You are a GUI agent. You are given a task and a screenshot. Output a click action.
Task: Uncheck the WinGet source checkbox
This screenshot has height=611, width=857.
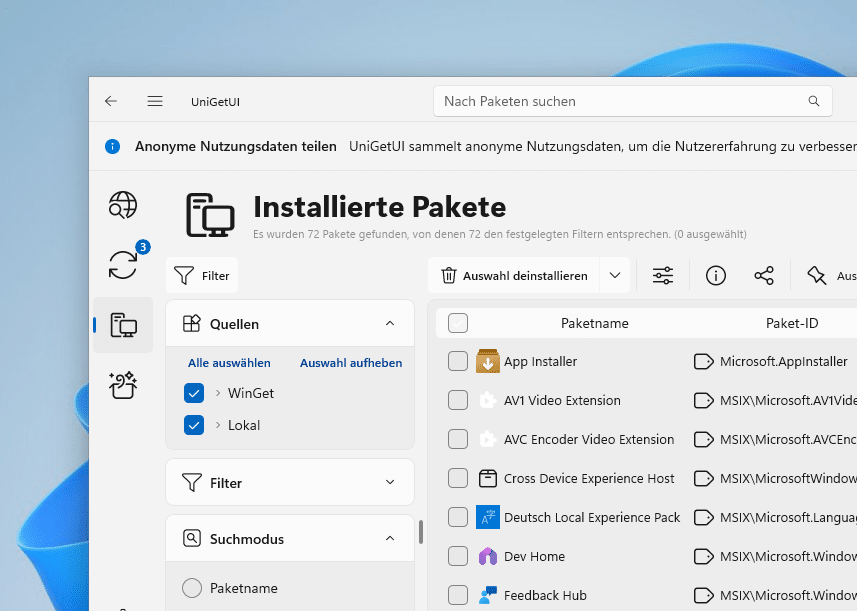194,393
